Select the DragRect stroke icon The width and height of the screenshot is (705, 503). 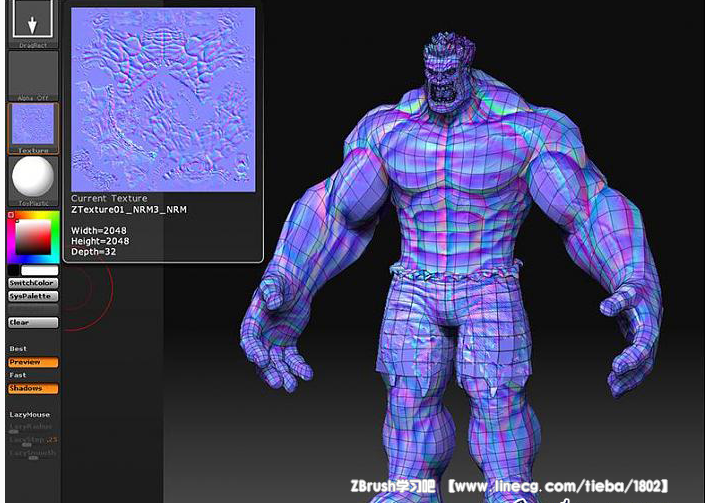(x=33, y=22)
